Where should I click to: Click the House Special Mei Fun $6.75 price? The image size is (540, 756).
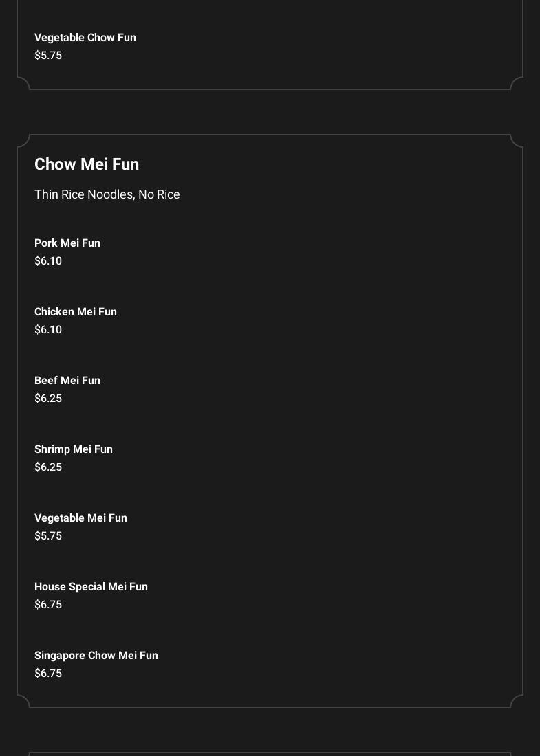pyautogui.click(x=48, y=605)
